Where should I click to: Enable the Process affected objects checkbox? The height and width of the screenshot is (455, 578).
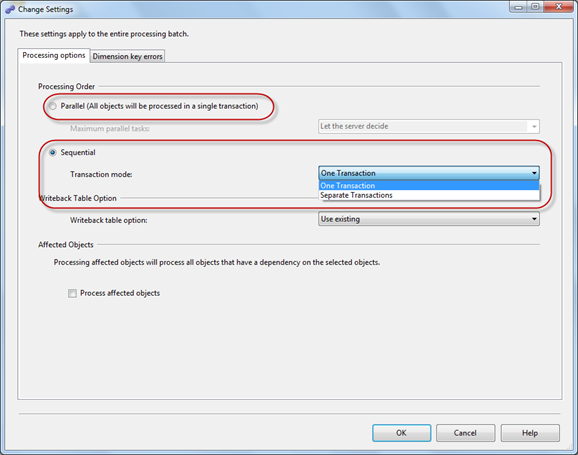click(x=72, y=293)
